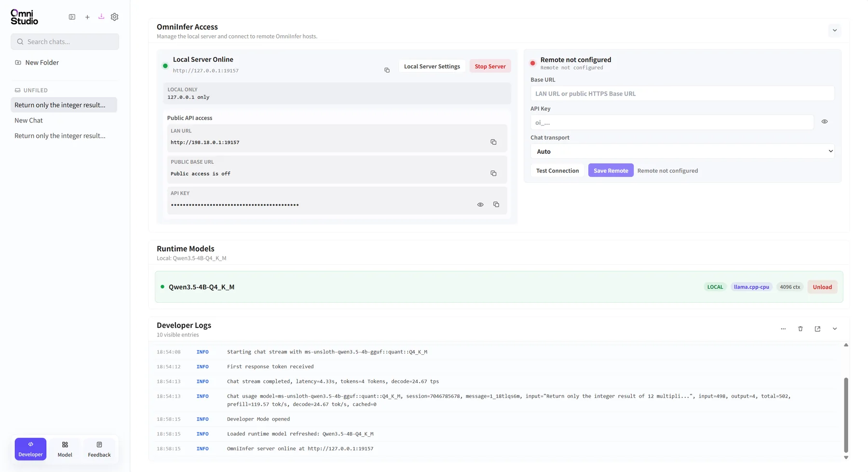868x472 pixels.
Task: Open more options in Developer Logs
Action: tap(783, 329)
